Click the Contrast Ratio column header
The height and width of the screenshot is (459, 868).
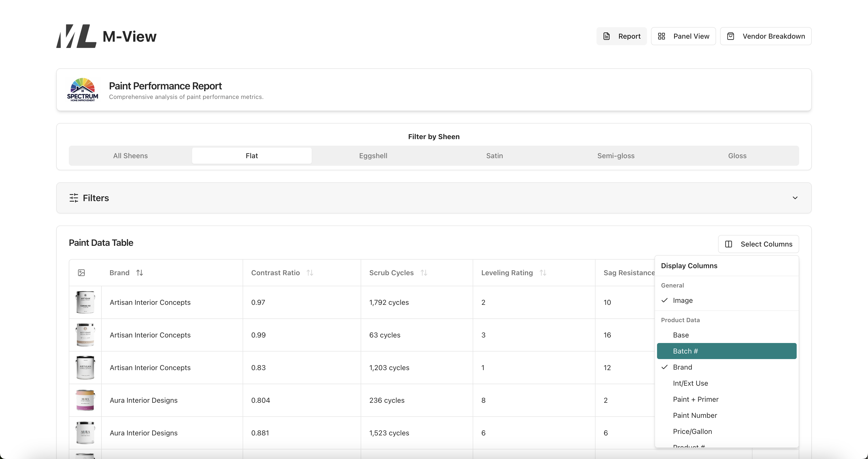pyautogui.click(x=275, y=272)
